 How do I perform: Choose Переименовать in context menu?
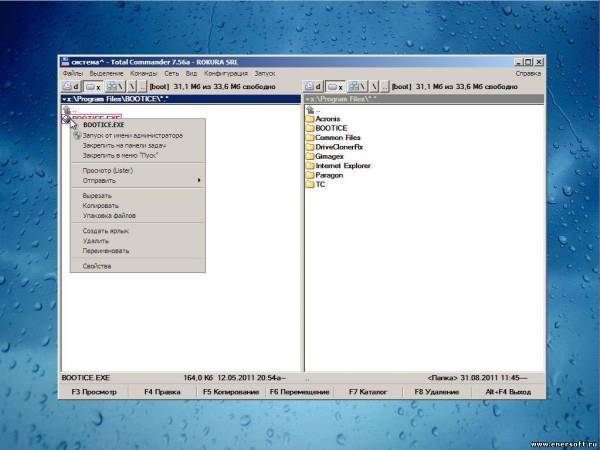[x=138, y=251]
